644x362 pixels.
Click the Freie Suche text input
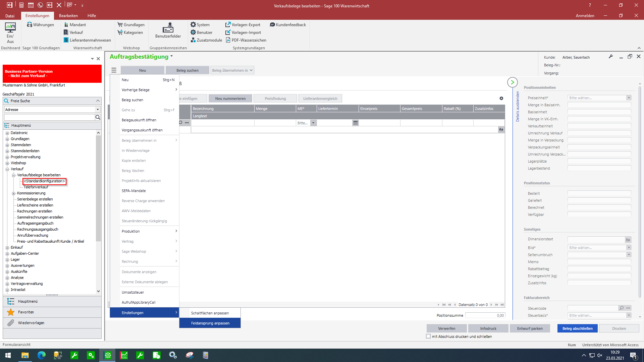point(49,117)
